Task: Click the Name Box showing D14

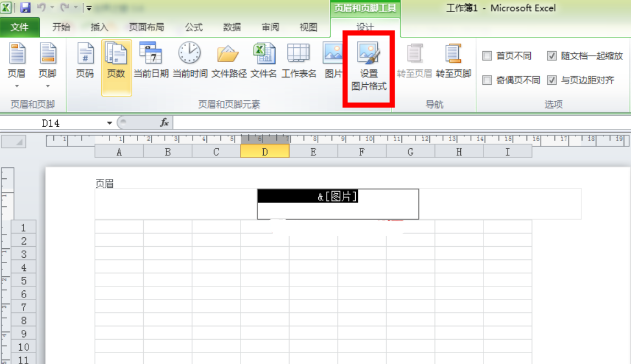Action: click(x=52, y=123)
